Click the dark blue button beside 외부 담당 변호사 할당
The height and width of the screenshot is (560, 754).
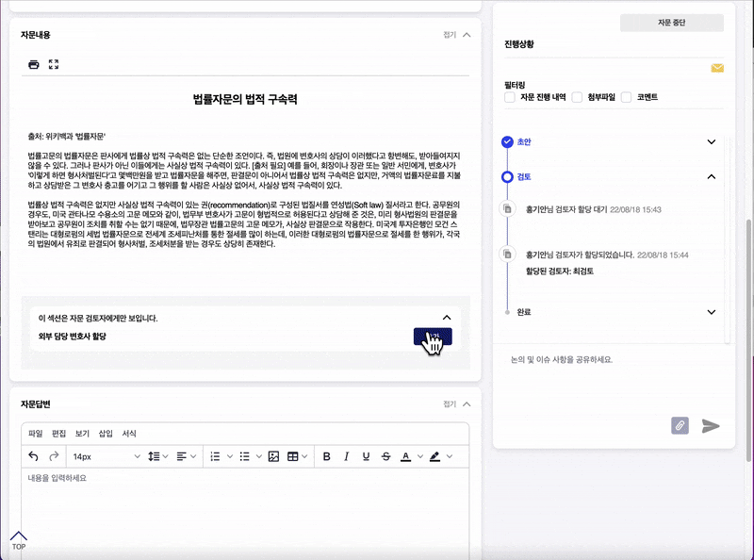[x=433, y=337]
